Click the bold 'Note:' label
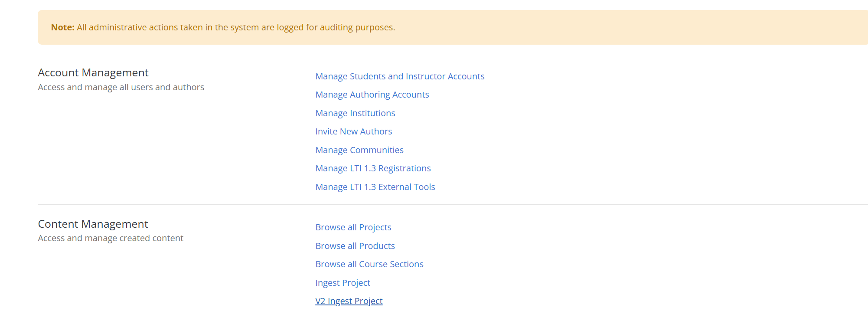The height and width of the screenshot is (311, 868). click(x=63, y=27)
